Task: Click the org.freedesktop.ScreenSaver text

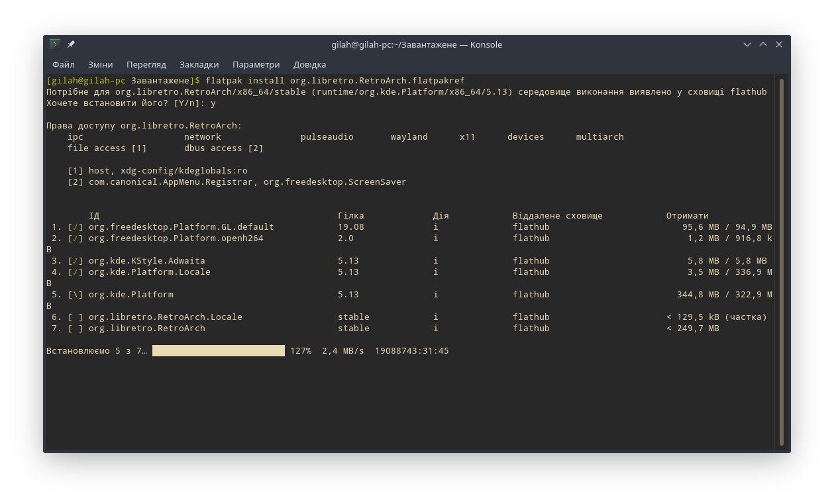Action: [x=335, y=181]
